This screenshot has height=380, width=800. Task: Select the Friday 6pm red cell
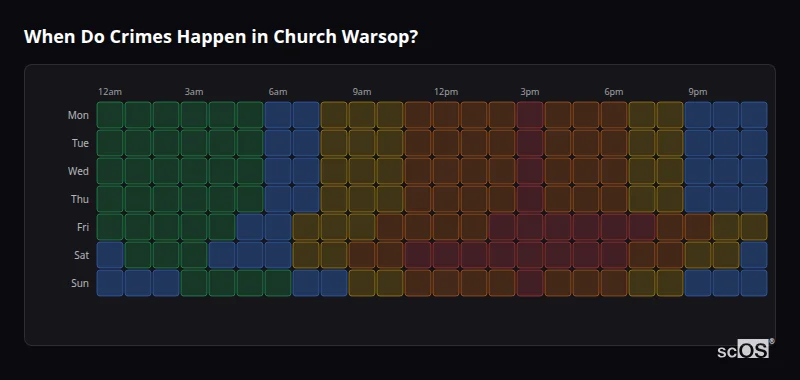tap(614, 227)
